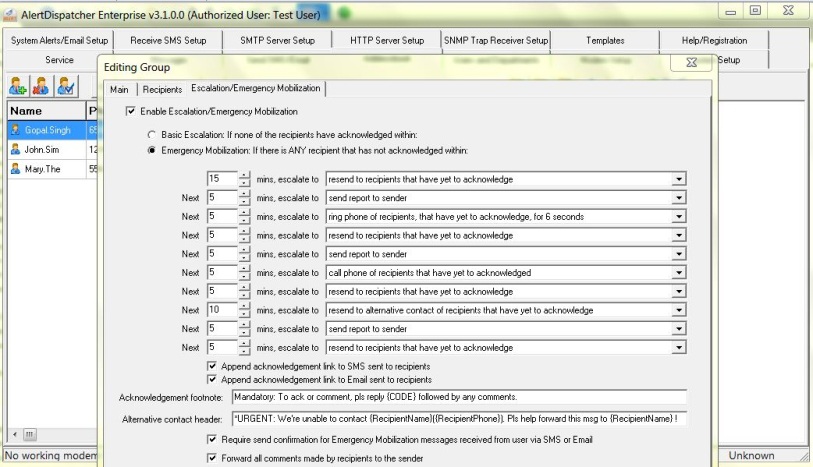Uncheck Append acknowledgement link to Email

click(x=212, y=379)
